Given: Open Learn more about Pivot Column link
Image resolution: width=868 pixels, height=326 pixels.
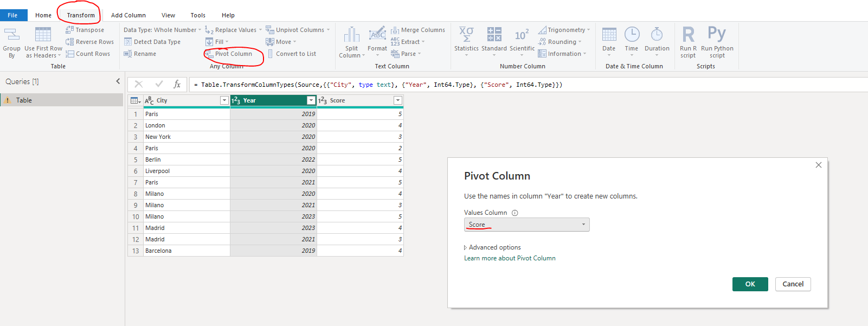Looking at the screenshot, I should 510,258.
